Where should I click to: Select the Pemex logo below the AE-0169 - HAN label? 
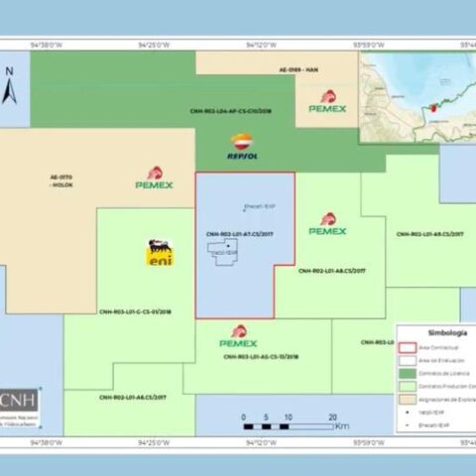(x=327, y=101)
